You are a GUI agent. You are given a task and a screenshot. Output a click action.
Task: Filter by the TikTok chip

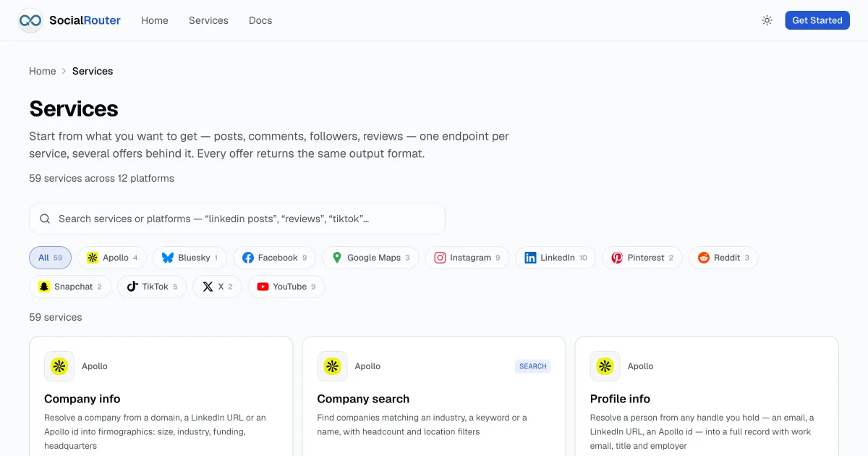pyautogui.click(x=152, y=287)
